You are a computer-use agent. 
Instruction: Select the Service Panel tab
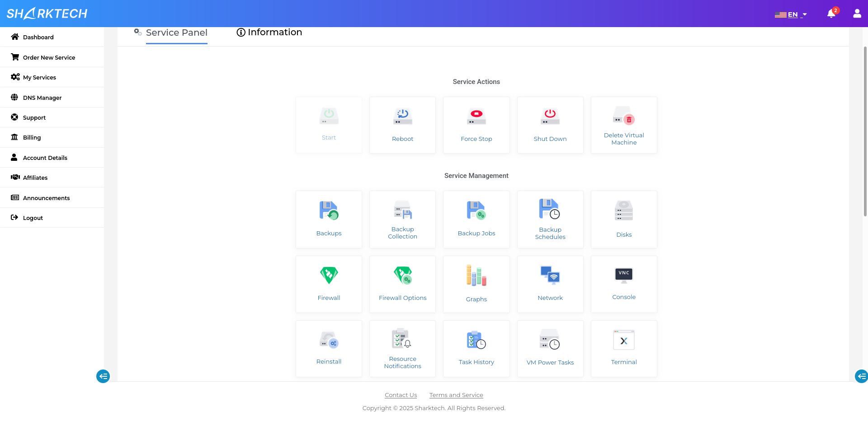(176, 33)
